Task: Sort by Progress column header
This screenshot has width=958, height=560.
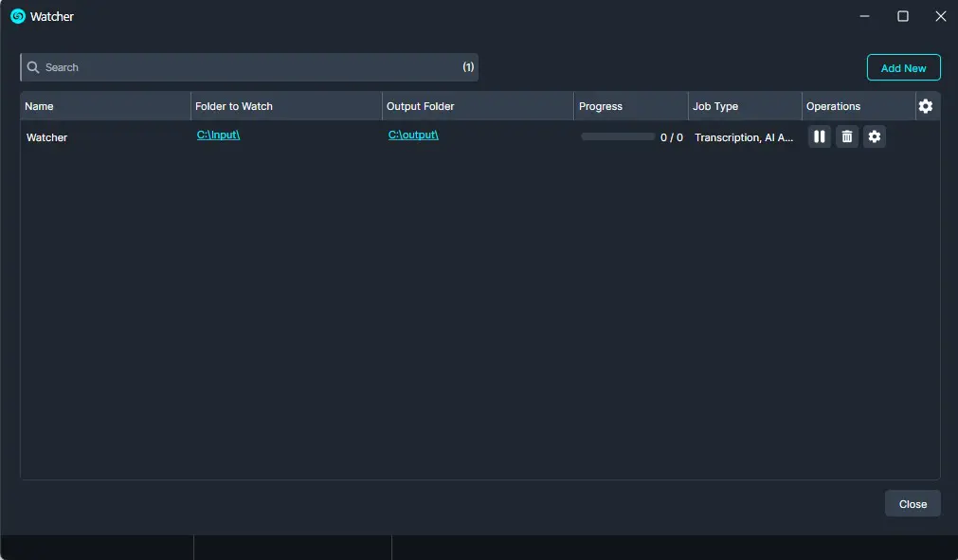Action: coord(631,106)
